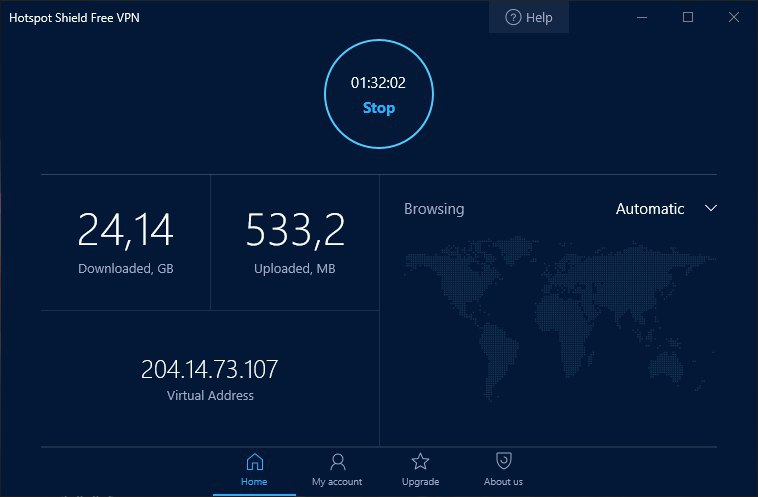
Task: Click the About us shield icon
Action: click(504, 461)
